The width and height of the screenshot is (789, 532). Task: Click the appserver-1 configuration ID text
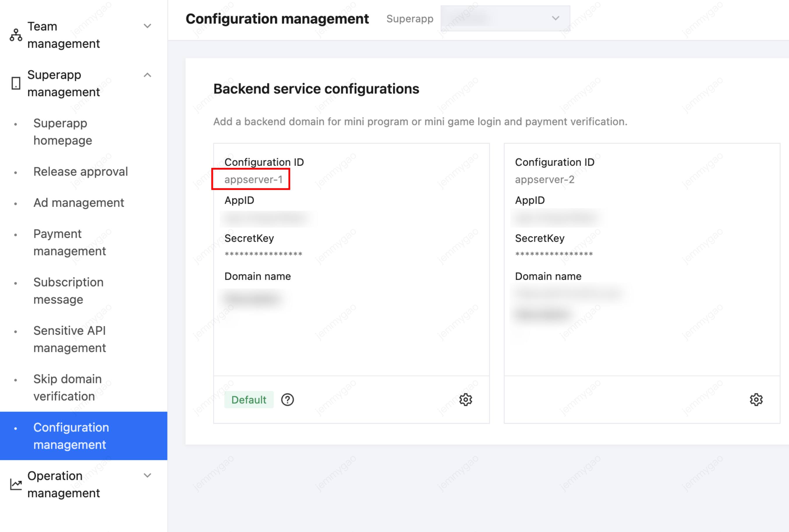253,180
